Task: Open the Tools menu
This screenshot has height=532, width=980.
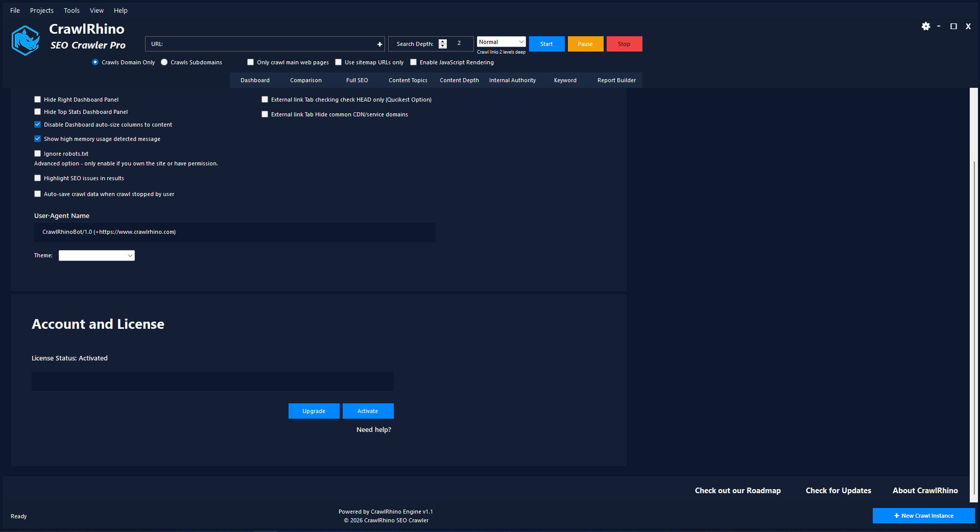Action: [71, 10]
